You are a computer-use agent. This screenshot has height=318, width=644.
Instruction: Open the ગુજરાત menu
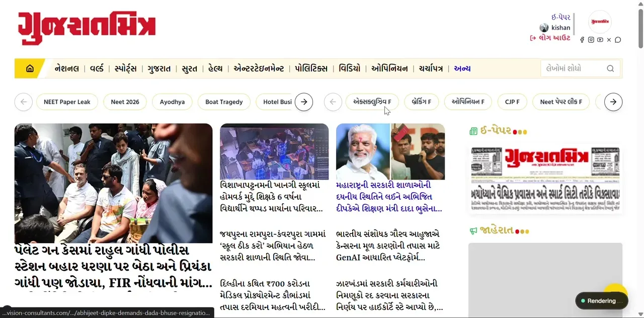159,68
